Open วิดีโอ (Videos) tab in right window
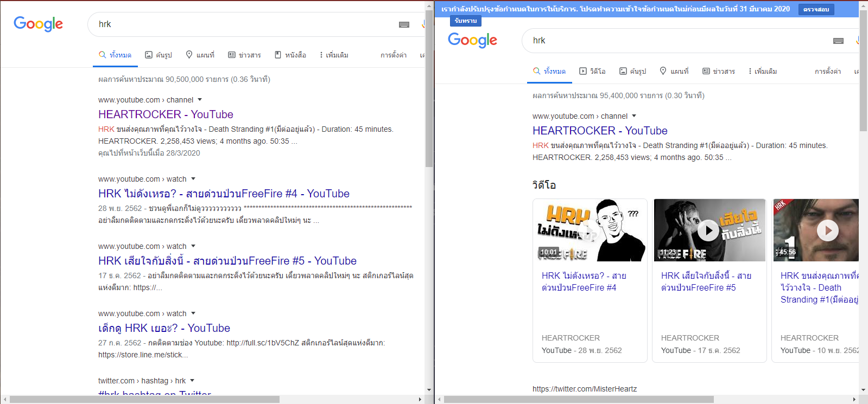The height and width of the screenshot is (404, 868). [592, 71]
